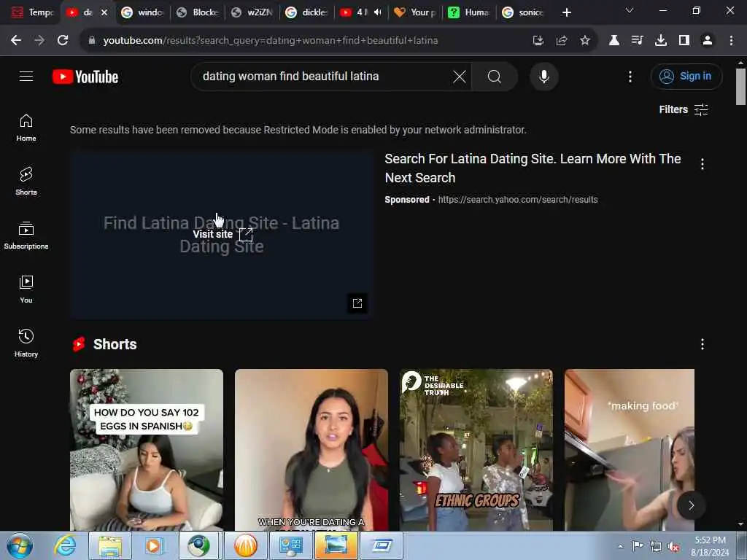Go to the YouTube logo home
Viewport: 747px width, 560px height.
pyautogui.click(x=85, y=77)
